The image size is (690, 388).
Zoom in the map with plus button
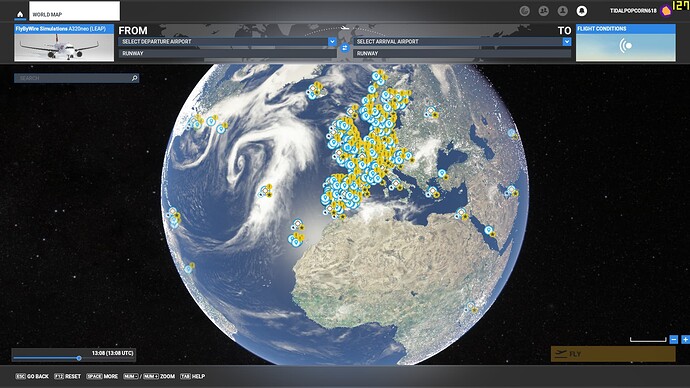pyautogui.click(x=685, y=339)
